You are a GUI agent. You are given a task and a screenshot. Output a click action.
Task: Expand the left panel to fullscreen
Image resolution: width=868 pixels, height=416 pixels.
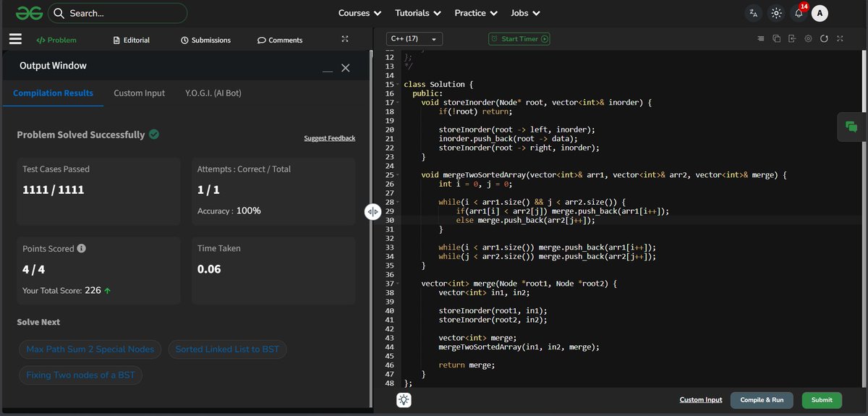[345, 39]
